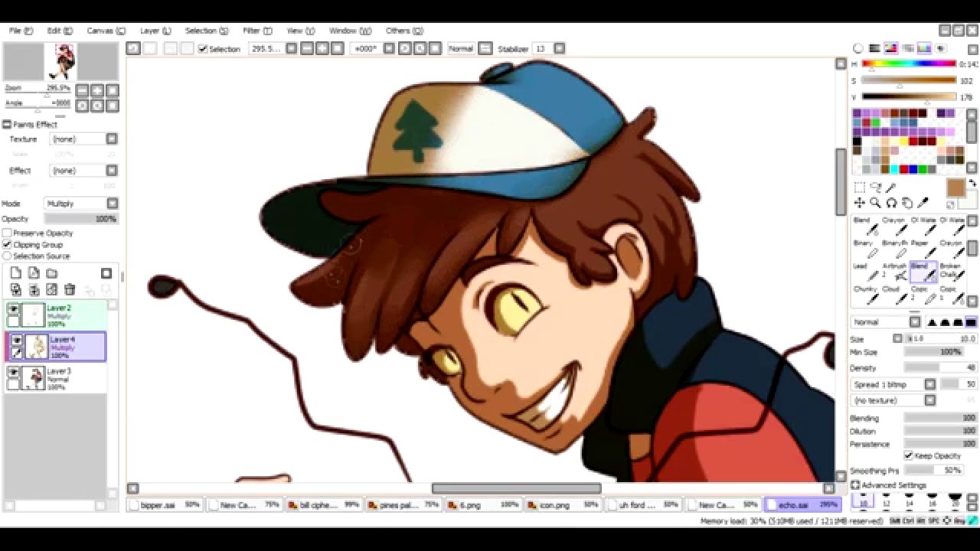This screenshot has width=980, height=551.
Task: Select the Zoom magnifier tool
Action: [x=875, y=203]
